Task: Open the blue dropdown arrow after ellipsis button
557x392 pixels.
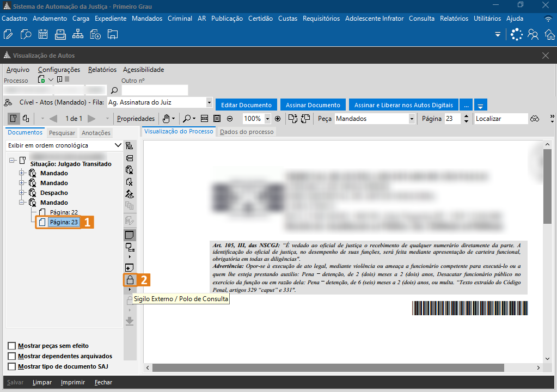Action: point(480,105)
